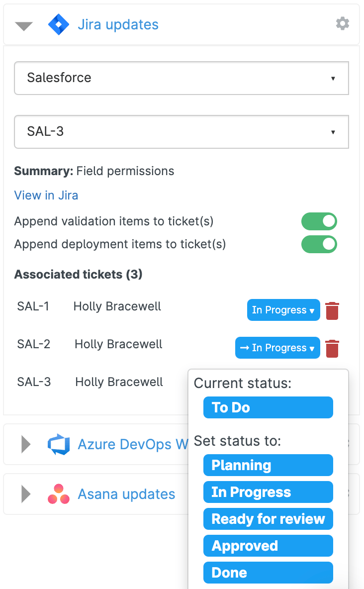Expand the Azure DevOps section
This screenshot has height=589, width=364.
pyautogui.click(x=26, y=444)
